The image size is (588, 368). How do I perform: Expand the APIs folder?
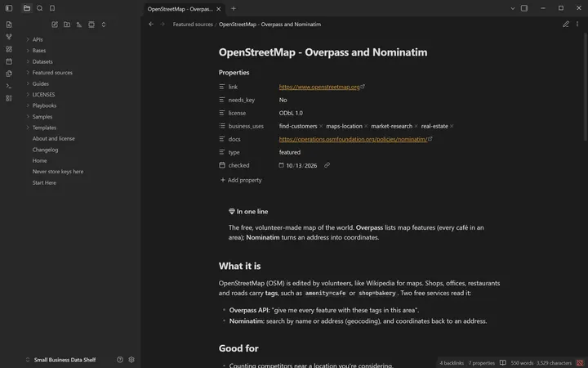(x=38, y=39)
